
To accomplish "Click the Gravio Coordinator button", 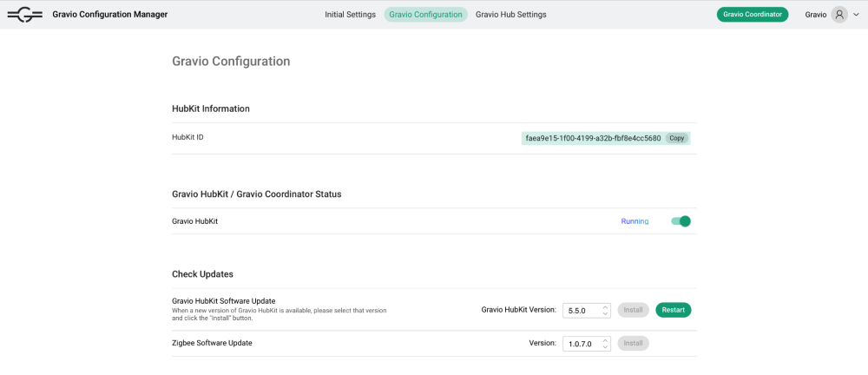I will pos(752,15).
